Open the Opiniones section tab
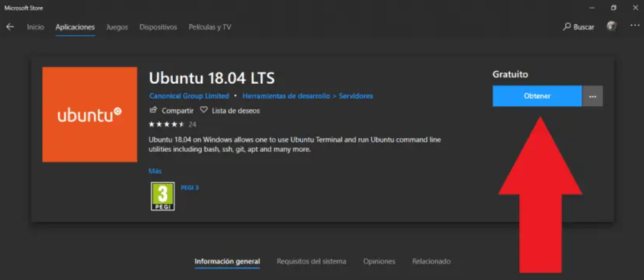Image resolution: width=644 pixels, height=280 pixels. tap(379, 261)
